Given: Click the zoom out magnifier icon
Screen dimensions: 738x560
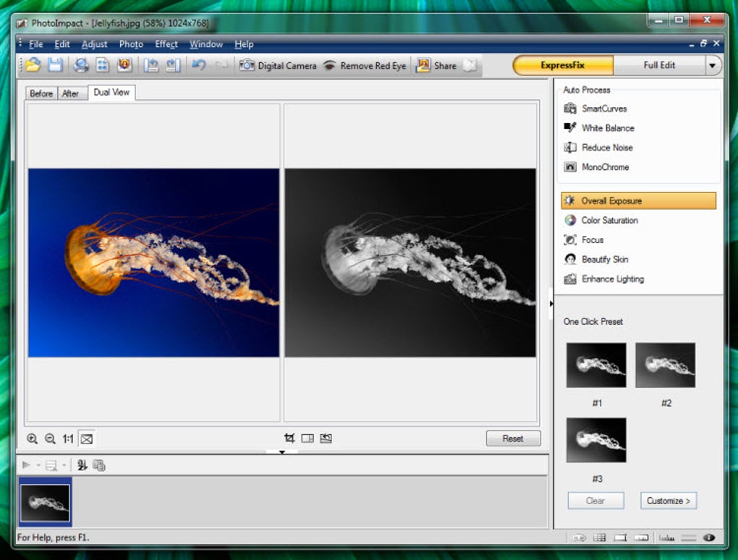Looking at the screenshot, I should pos(50,439).
